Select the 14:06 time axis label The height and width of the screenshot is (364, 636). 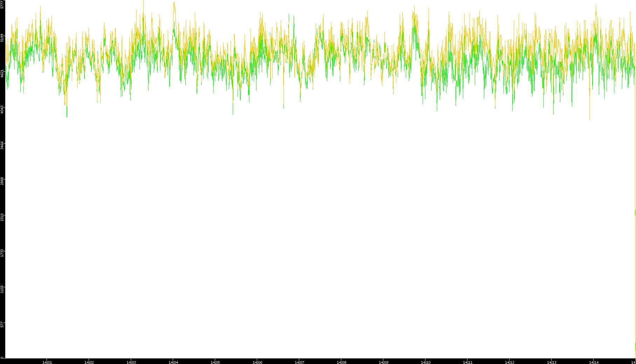pyautogui.click(x=257, y=362)
